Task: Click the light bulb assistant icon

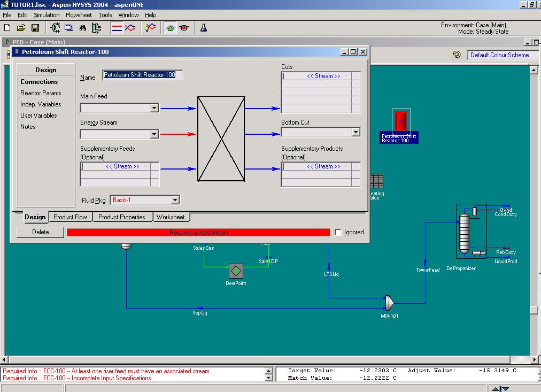Action: tap(150, 28)
